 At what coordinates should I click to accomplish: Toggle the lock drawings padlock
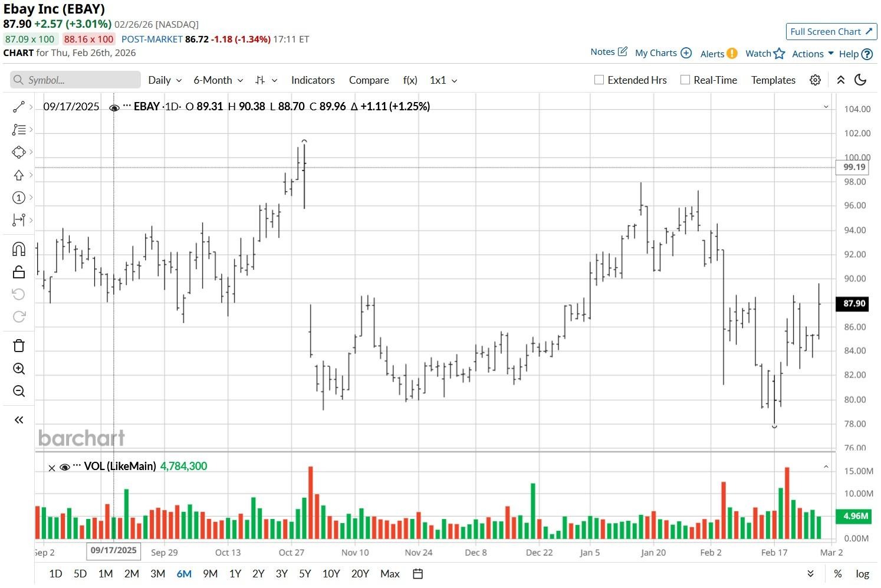(x=18, y=272)
